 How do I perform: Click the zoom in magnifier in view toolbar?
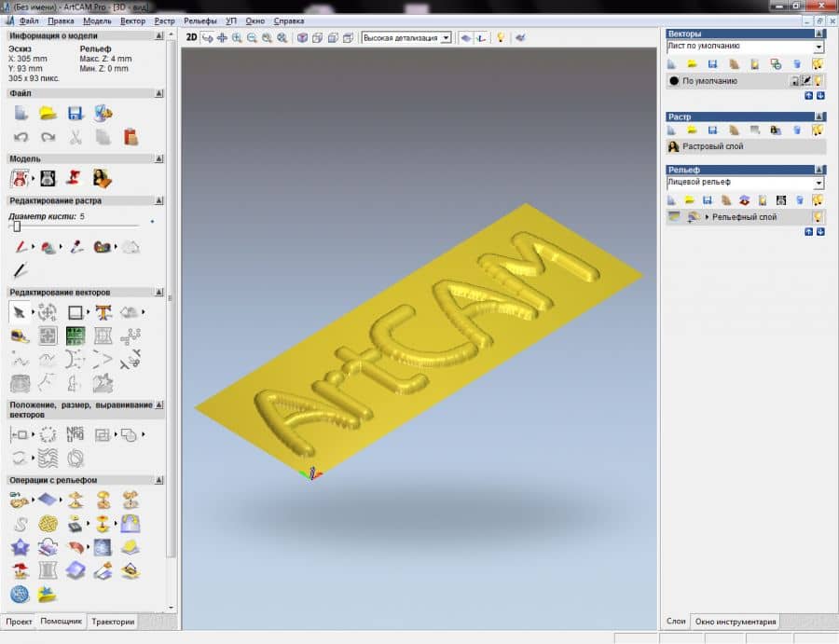click(237, 38)
